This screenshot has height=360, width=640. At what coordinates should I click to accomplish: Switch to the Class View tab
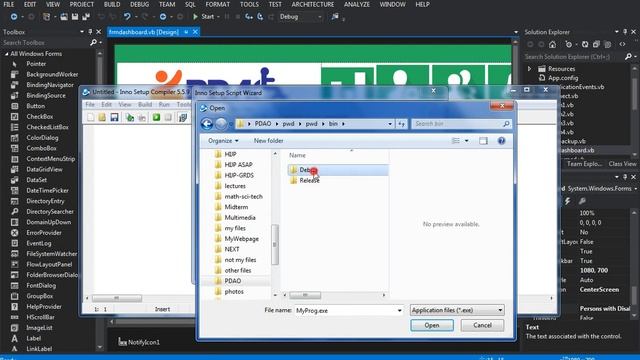tap(622, 164)
